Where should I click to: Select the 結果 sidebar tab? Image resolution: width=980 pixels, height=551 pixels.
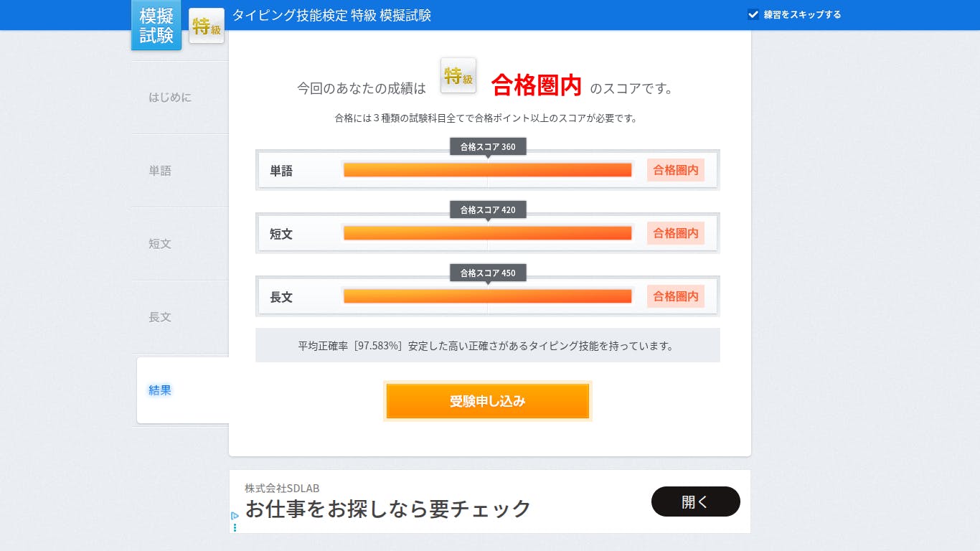click(x=160, y=390)
